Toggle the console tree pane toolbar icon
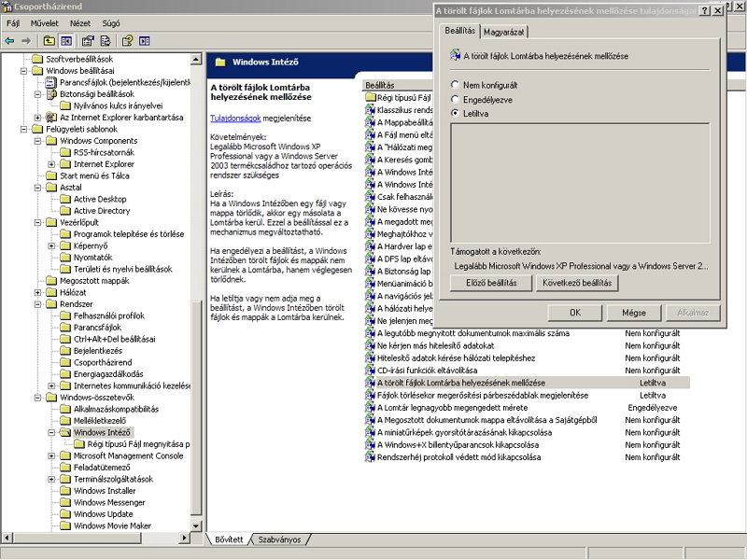The image size is (747, 560). pyautogui.click(x=66, y=41)
